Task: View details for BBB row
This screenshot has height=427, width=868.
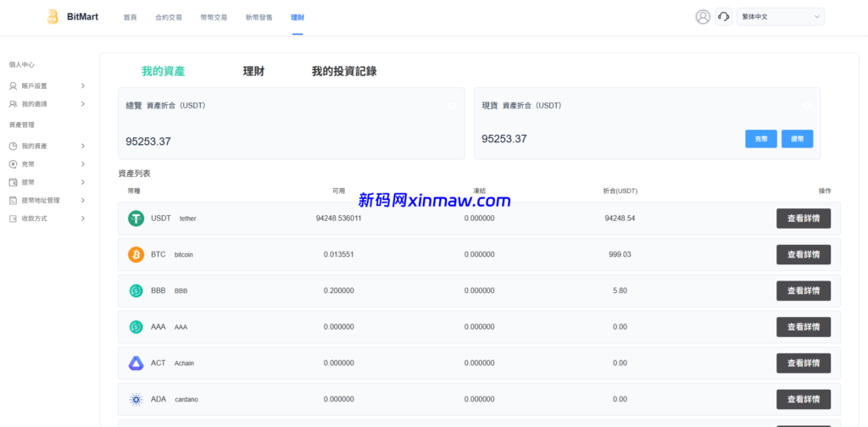Action: (804, 291)
